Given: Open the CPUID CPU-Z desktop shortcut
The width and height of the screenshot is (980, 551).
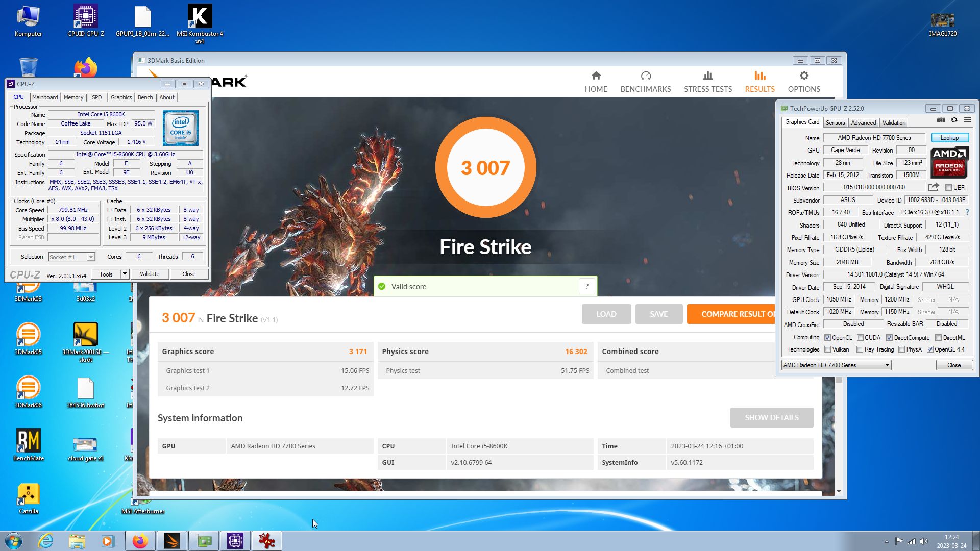Looking at the screenshot, I should [85, 21].
